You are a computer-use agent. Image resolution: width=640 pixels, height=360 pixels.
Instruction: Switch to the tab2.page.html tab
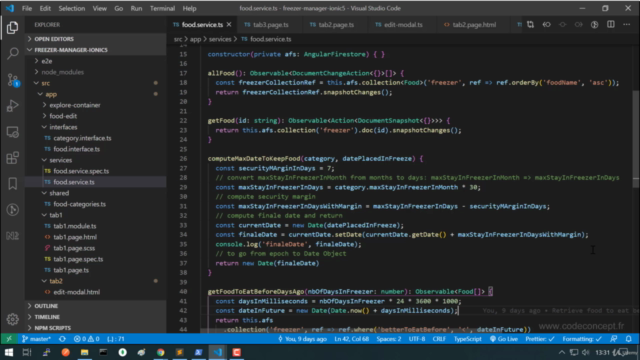coord(474,24)
